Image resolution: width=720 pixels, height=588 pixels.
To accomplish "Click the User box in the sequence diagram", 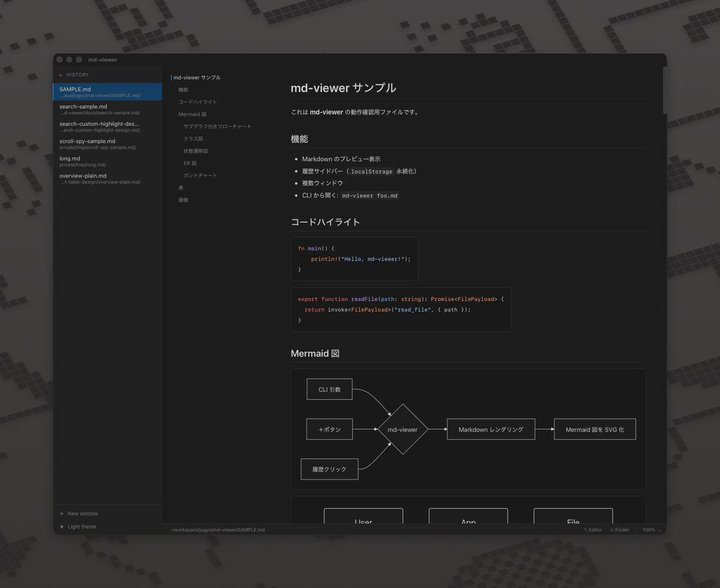I will [x=364, y=516].
